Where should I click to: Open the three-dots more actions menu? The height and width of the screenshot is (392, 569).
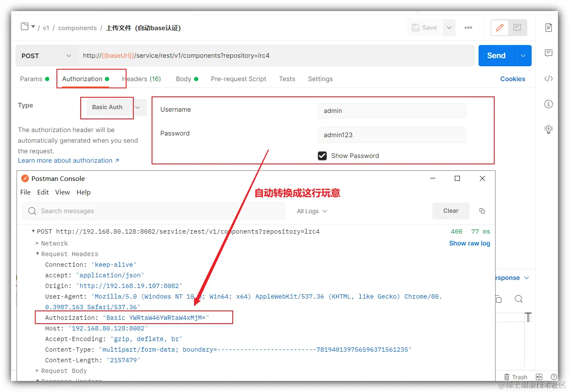(468, 28)
